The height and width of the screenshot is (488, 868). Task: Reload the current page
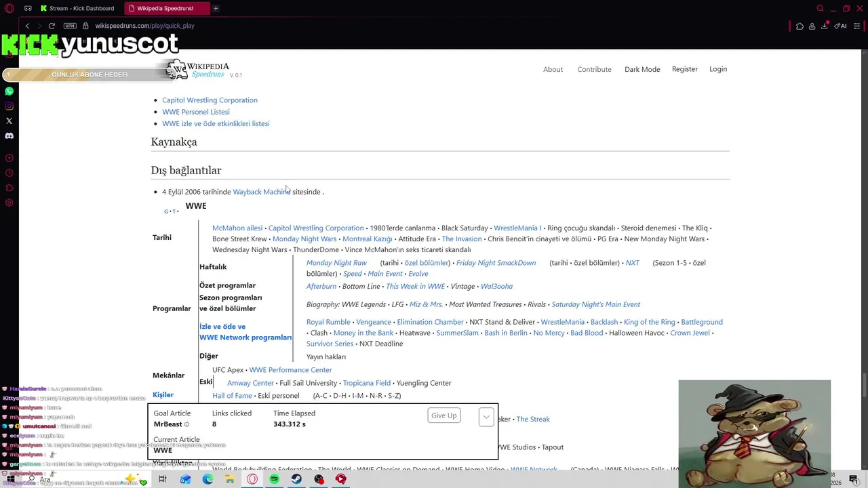(52, 26)
